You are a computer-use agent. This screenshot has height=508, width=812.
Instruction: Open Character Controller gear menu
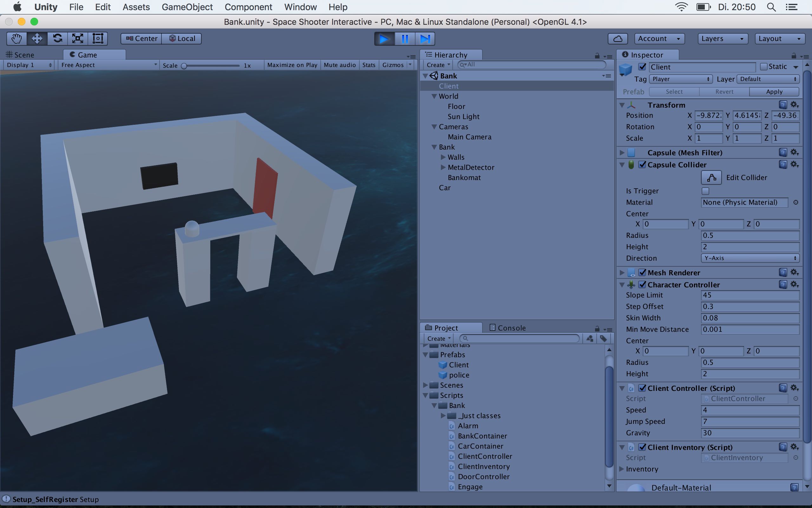click(x=794, y=284)
